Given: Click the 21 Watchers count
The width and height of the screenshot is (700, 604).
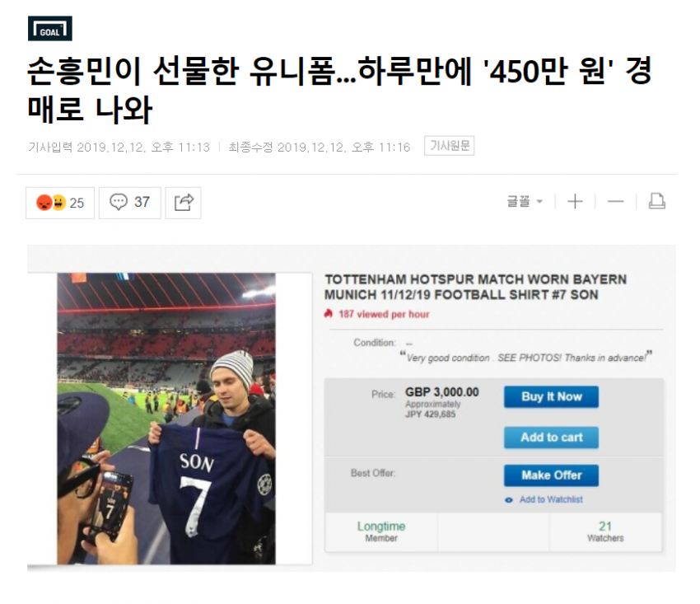Looking at the screenshot, I should click(605, 531).
